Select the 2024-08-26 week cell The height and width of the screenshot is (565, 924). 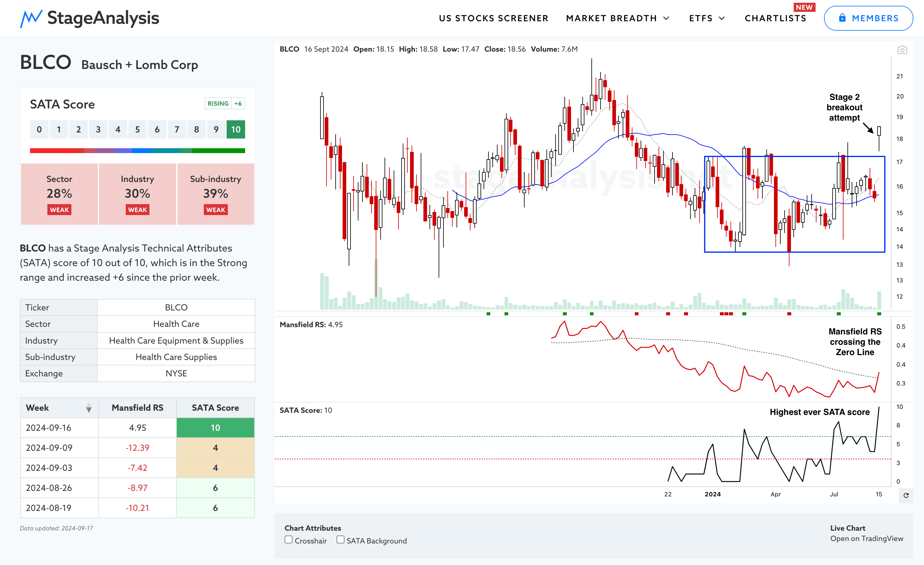coord(59,488)
